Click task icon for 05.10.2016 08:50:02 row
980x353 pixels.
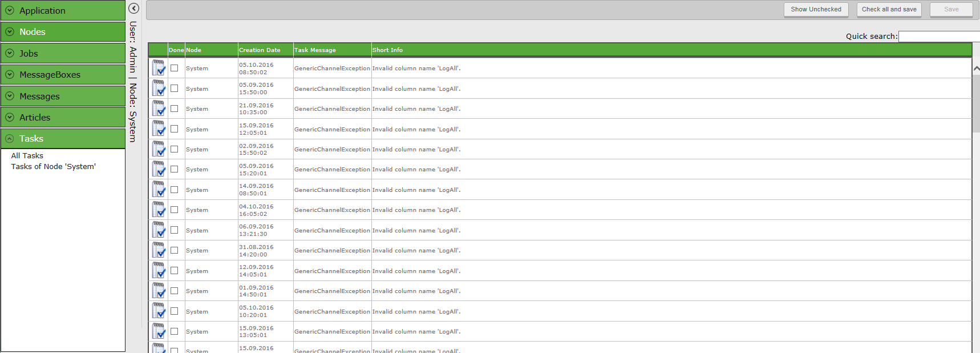159,68
